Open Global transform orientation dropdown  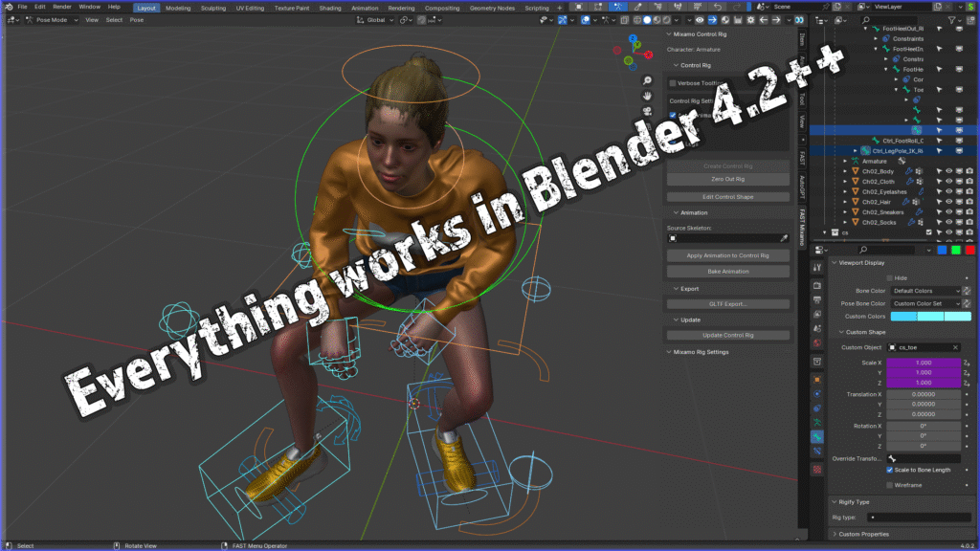tap(375, 20)
